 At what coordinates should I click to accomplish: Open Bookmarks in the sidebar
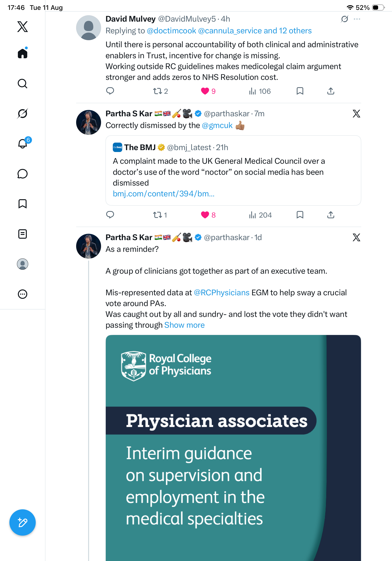23,204
